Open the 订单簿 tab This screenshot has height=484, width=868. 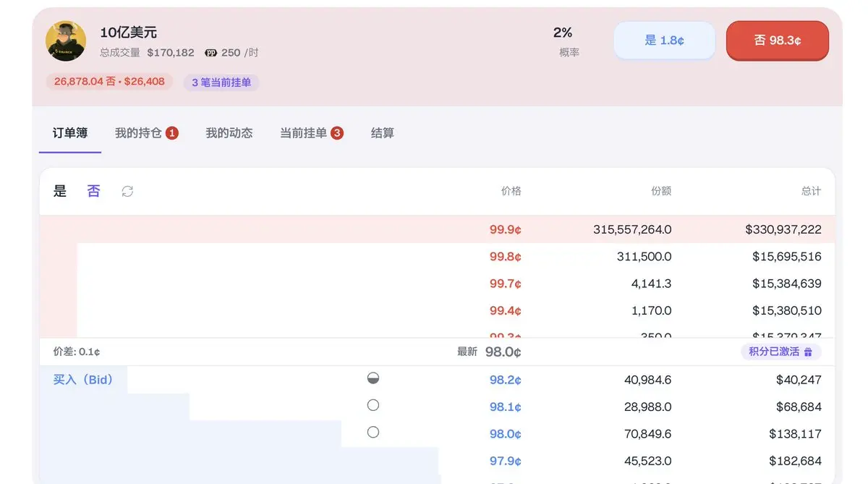pyautogui.click(x=70, y=133)
